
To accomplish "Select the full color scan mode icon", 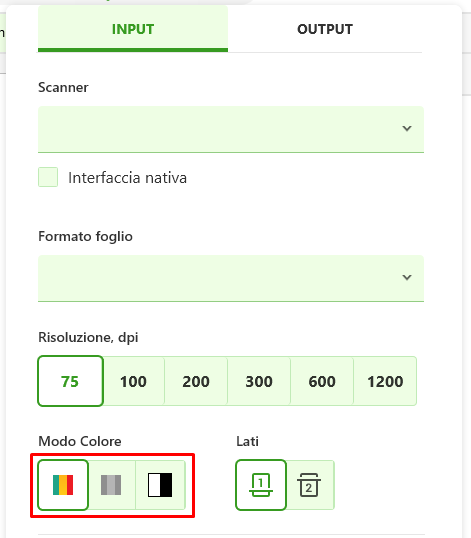I will (63, 485).
